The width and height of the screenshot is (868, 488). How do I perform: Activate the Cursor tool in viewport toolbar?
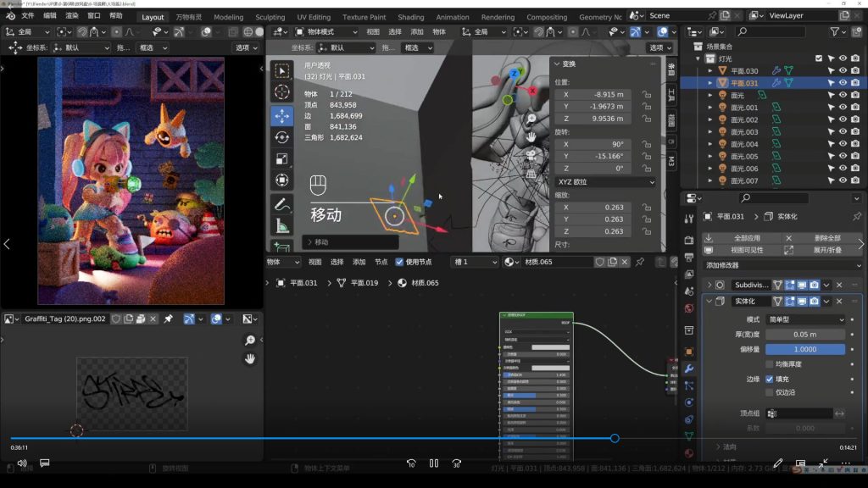(282, 91)
